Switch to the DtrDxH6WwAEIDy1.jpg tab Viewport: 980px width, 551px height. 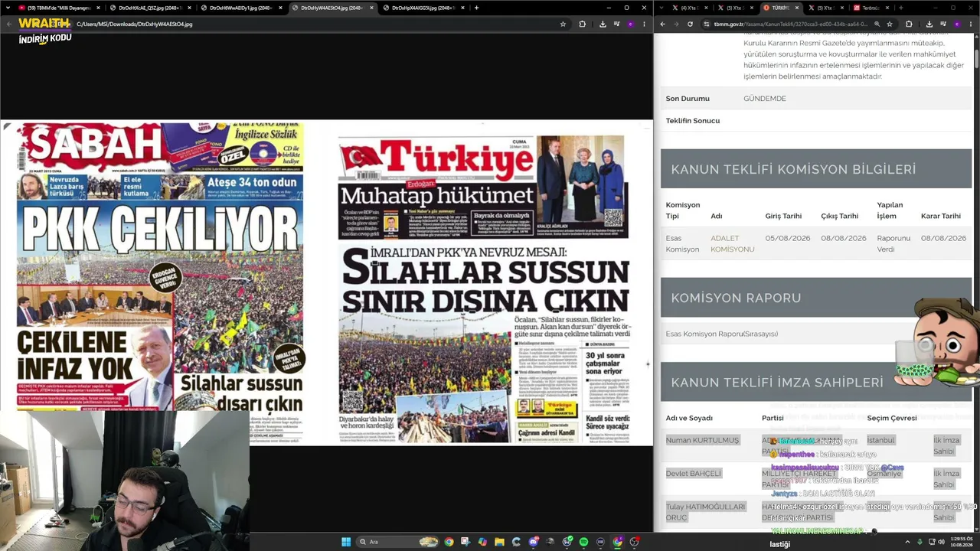[x=240, y=8]
